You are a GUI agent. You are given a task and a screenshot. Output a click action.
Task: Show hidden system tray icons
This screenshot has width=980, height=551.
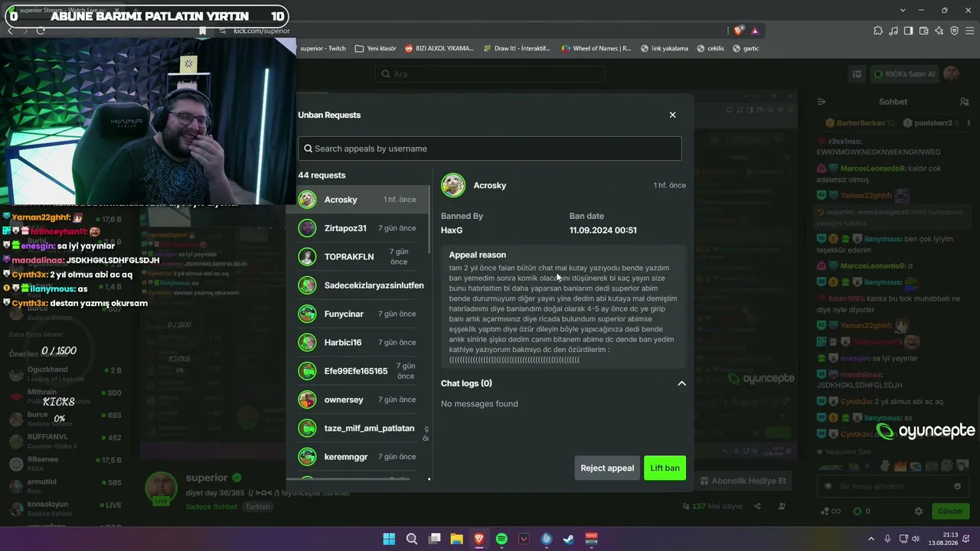[x=871, y=539]
